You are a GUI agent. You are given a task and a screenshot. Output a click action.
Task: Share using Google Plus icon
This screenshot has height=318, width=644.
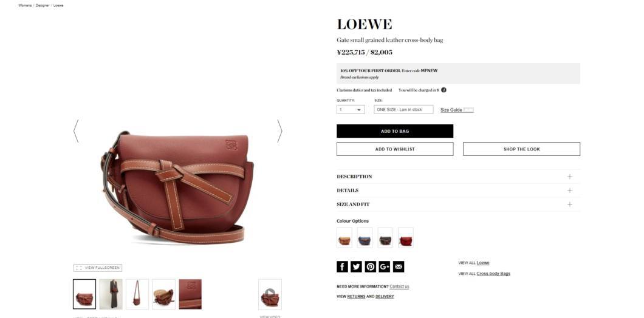(x=385, y=266)
